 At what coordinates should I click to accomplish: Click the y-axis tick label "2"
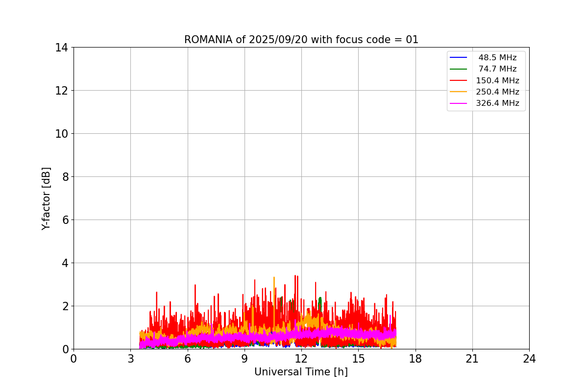(65, 306)
